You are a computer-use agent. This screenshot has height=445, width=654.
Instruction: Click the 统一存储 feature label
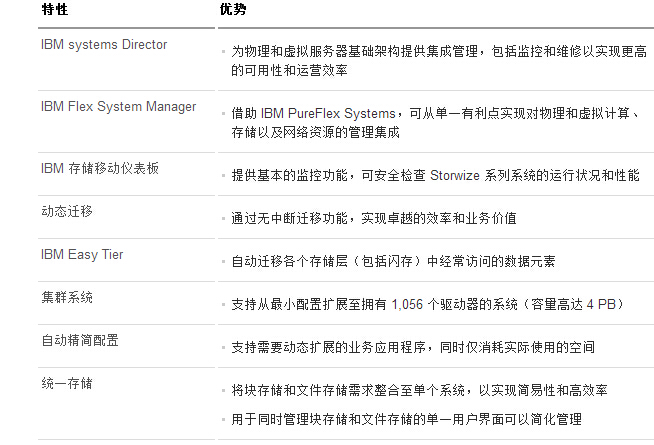point(67,383)
